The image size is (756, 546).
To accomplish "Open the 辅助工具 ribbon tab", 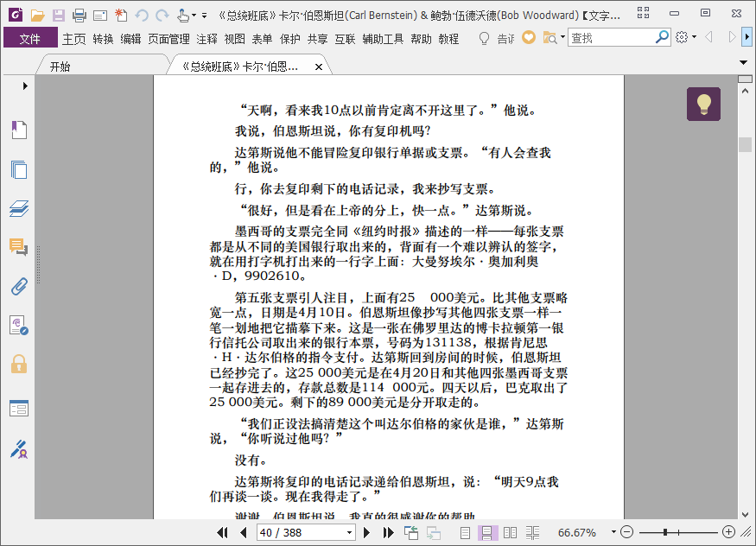I will coord(383,39).
